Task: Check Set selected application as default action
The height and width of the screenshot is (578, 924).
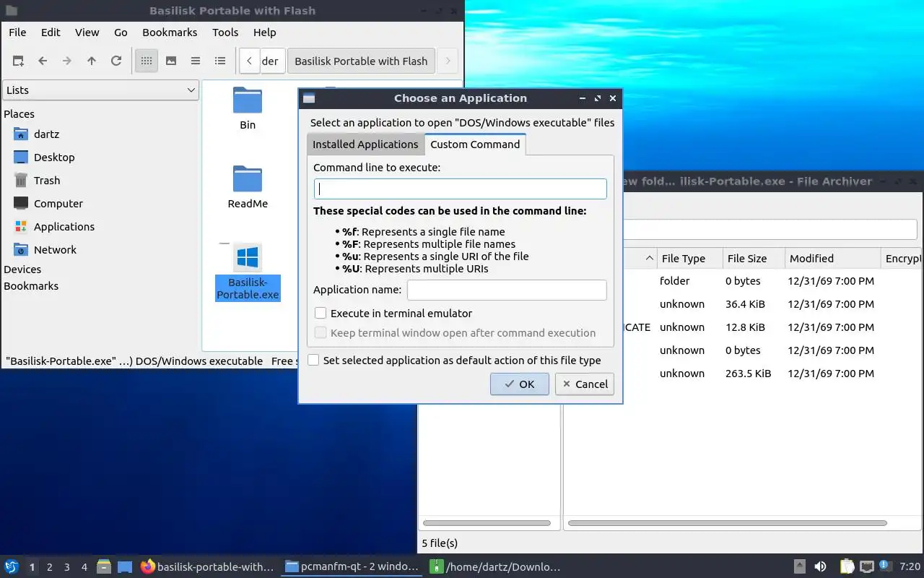Action: click(313, 361)
